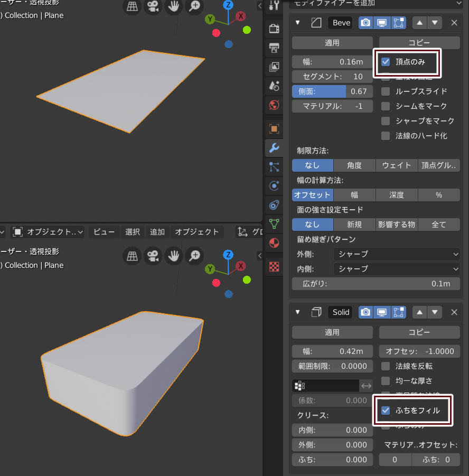Viewport: 469px width, 476px height.
Task: Toggle Bevel modifier render camera visibility
Action: tap(366, 23)
